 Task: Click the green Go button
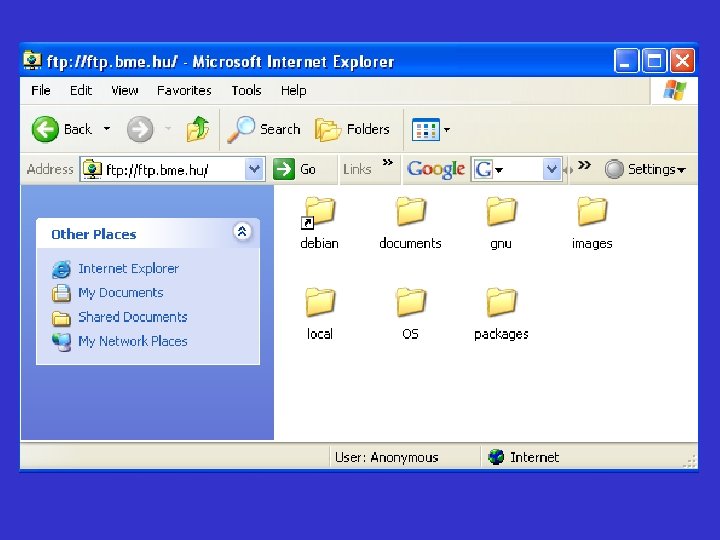(x=295, y=169)
